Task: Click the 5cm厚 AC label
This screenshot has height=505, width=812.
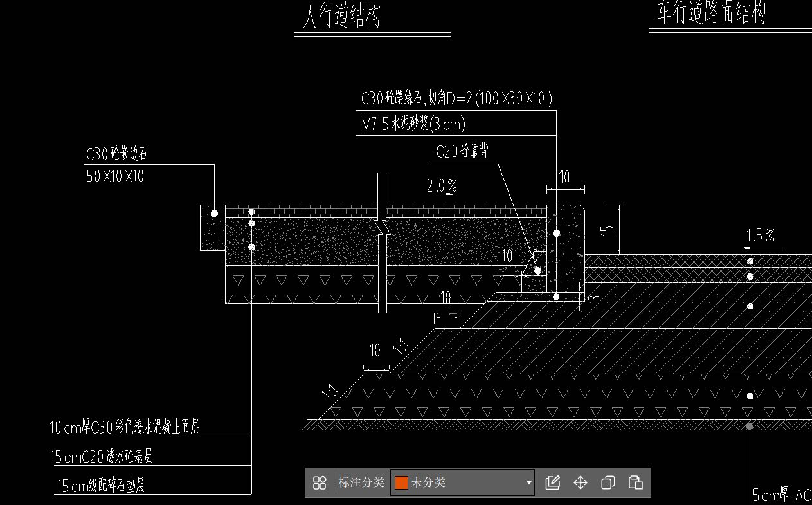Action: (782, 495)
